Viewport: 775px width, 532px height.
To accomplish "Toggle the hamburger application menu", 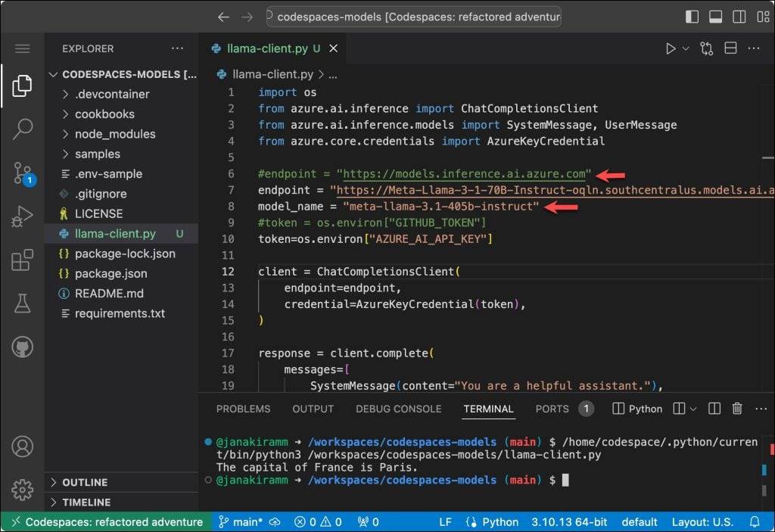I will (22, 48).
